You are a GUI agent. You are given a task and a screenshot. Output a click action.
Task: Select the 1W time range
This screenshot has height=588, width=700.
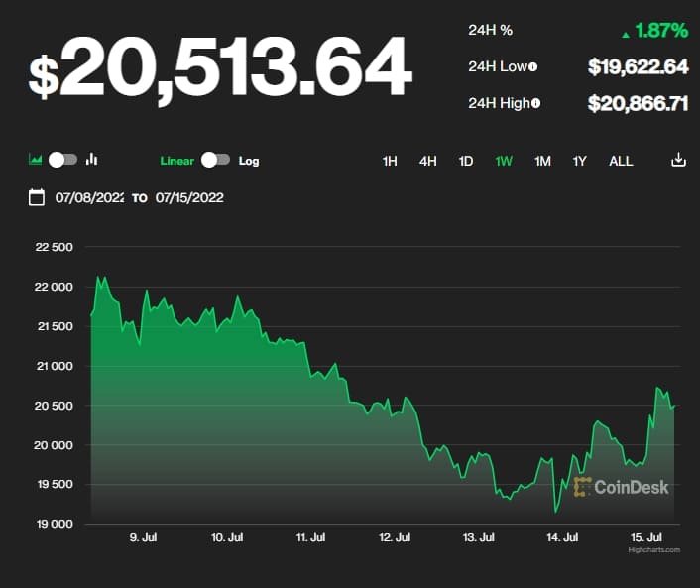tap(504, 161)
